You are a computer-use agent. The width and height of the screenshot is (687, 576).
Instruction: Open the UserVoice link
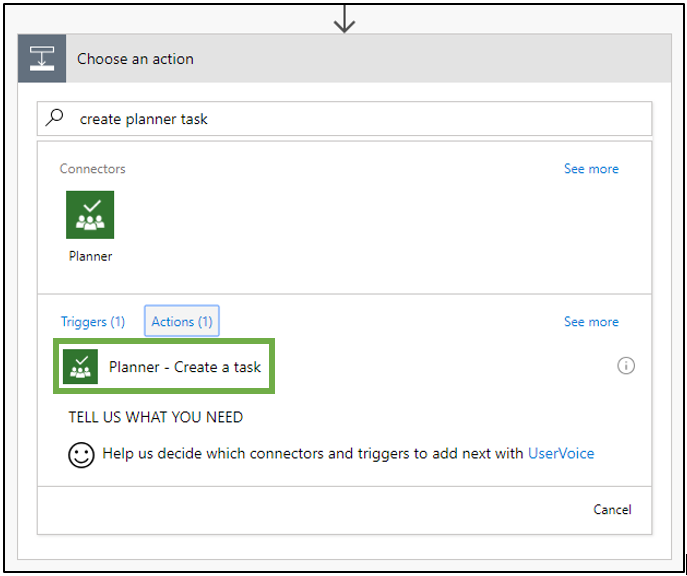(561, 453)
